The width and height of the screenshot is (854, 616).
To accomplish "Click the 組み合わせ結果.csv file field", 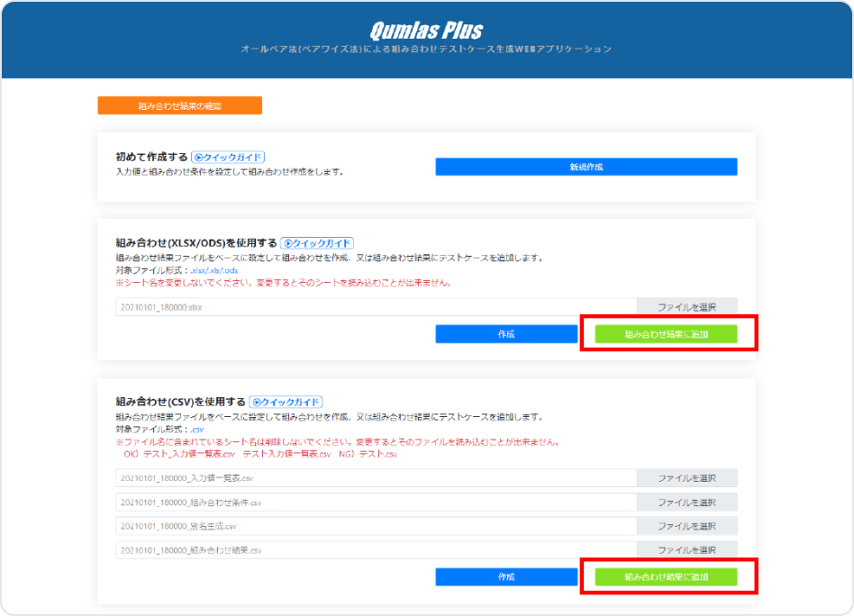I will click(x=376, y=550).
